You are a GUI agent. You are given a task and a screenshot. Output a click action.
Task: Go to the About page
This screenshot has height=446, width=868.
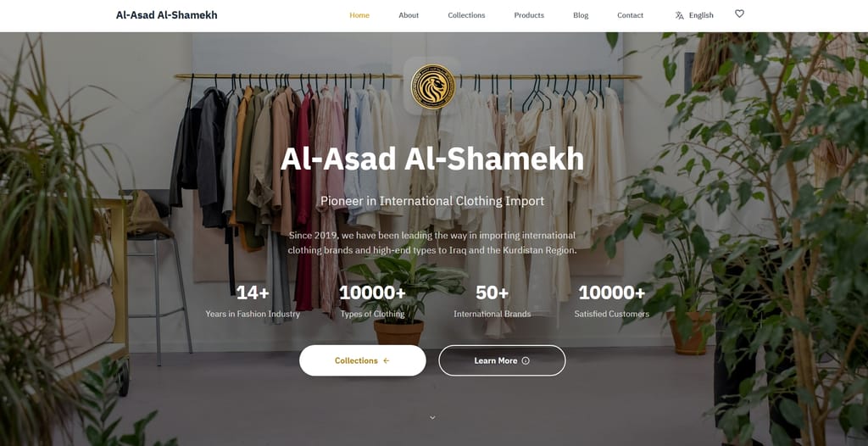pos(409,15)
